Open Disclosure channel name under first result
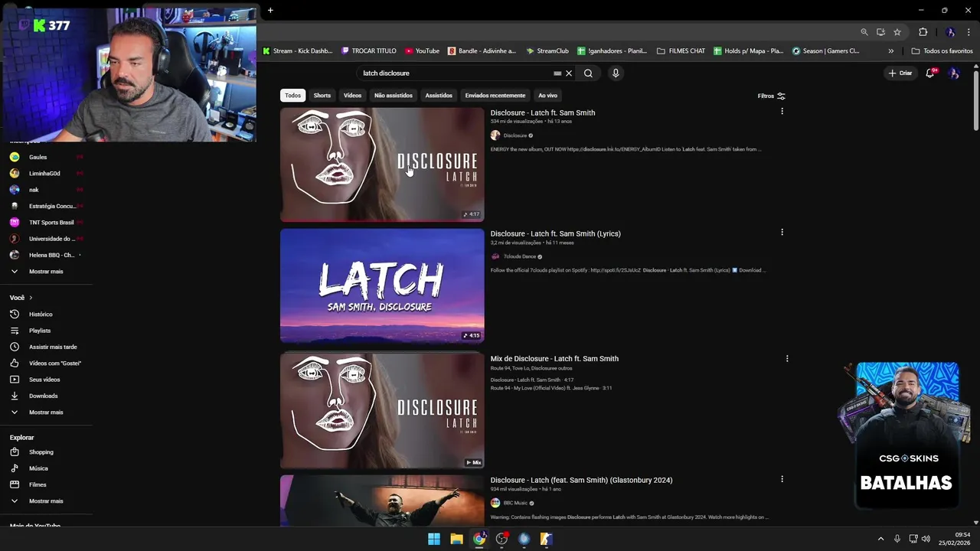 tap(514, 135)
